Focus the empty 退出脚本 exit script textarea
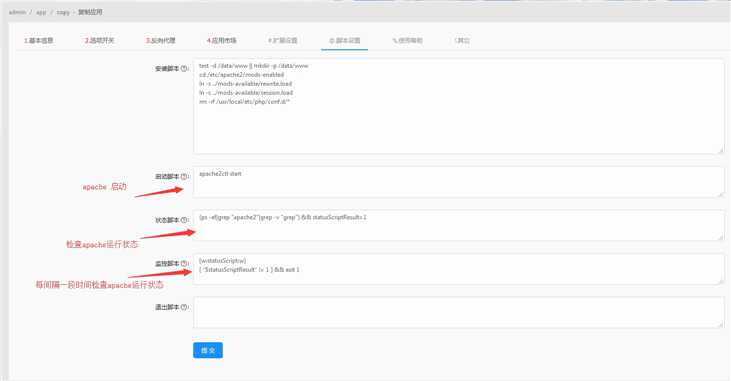Viewport: 731px width, 381px height. click(459, 312)
